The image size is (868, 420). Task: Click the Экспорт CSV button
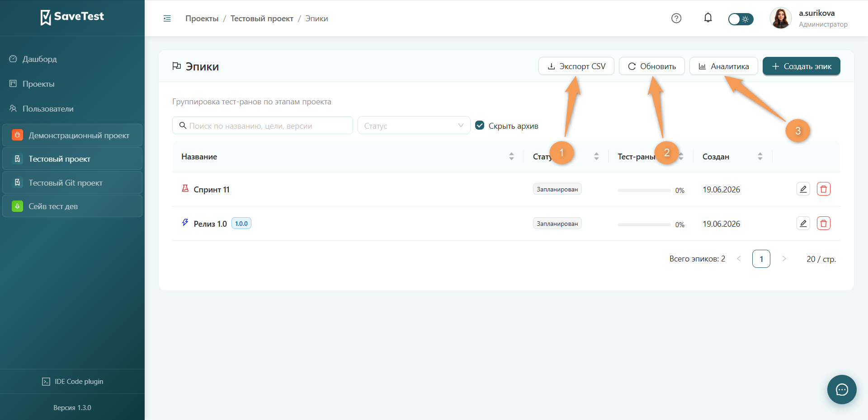tap(576, 66)
